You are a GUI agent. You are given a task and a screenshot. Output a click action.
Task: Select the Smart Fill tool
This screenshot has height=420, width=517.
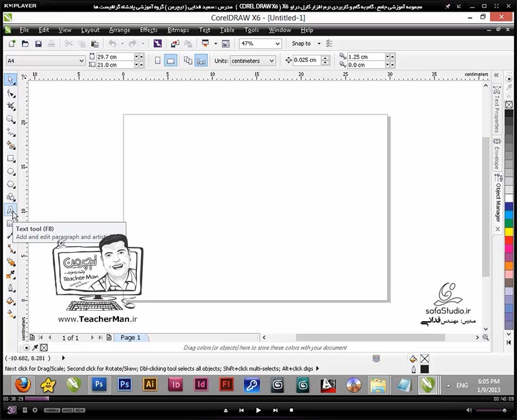pyautogui.click(x=10, y=145)
